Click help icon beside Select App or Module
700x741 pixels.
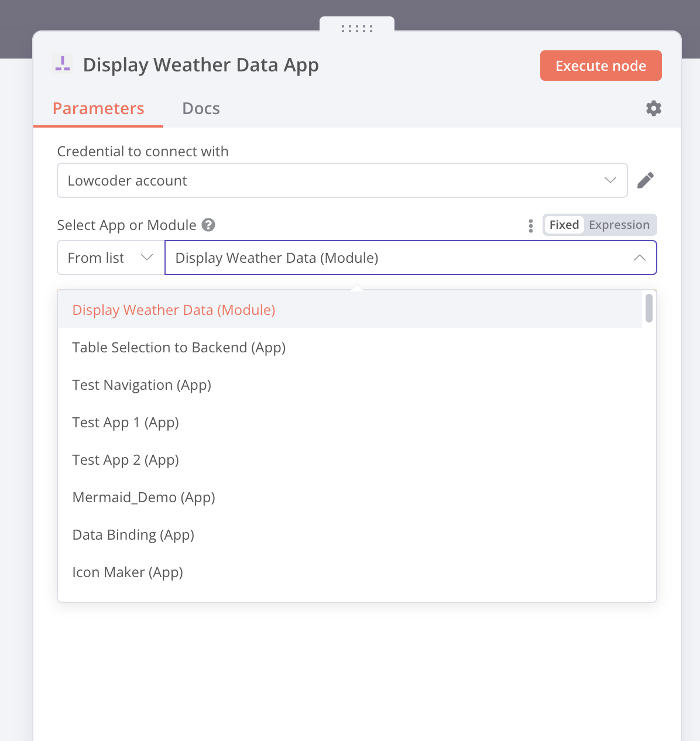pyautogui.click(x=208, y=225)
